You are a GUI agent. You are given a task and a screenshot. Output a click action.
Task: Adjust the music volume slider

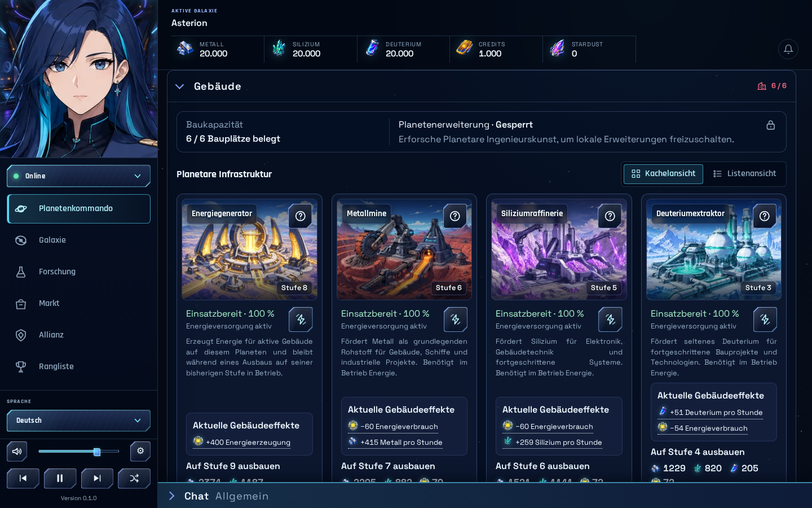(x=79, y=452)
